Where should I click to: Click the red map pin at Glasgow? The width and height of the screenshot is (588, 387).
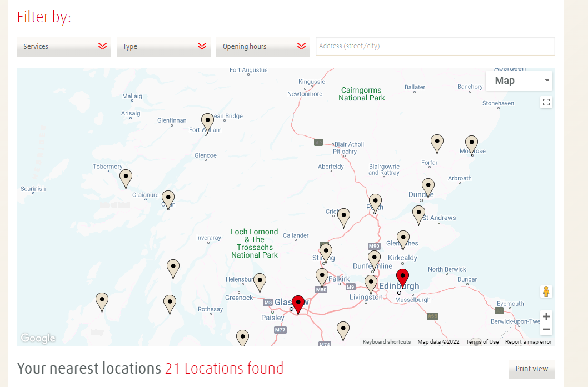[298, 304]
